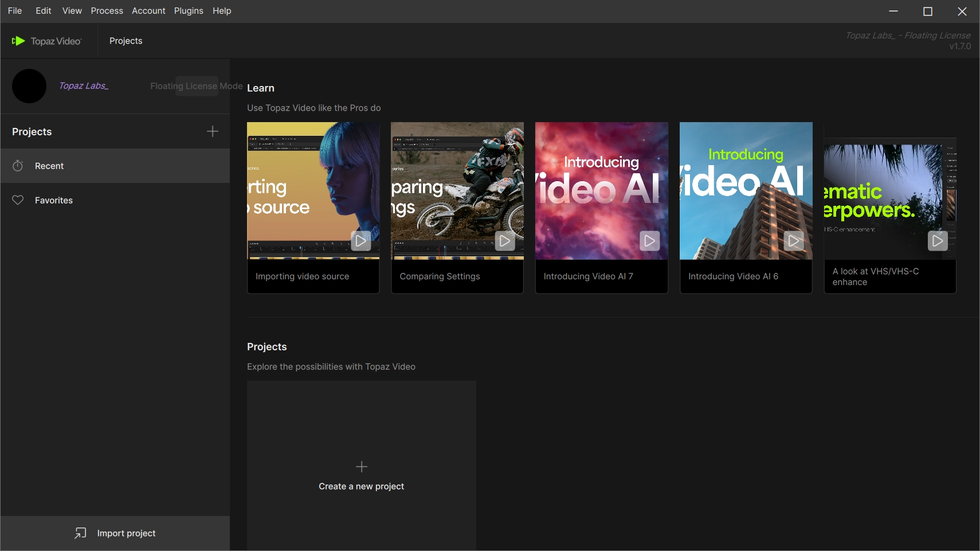Play the Introducing Video AI 7 video

click(x=649, y=241)
